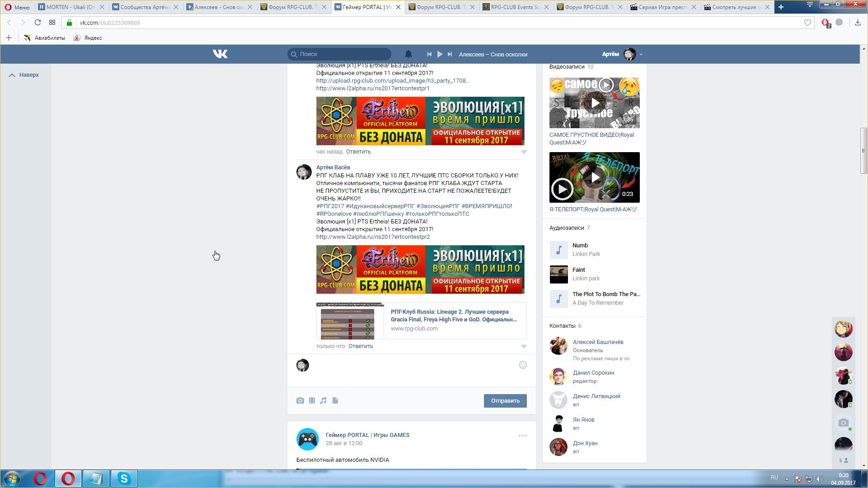Open the upload.rpg-club.com image link
Screen dimensions: 868x488
click(392, 81)
